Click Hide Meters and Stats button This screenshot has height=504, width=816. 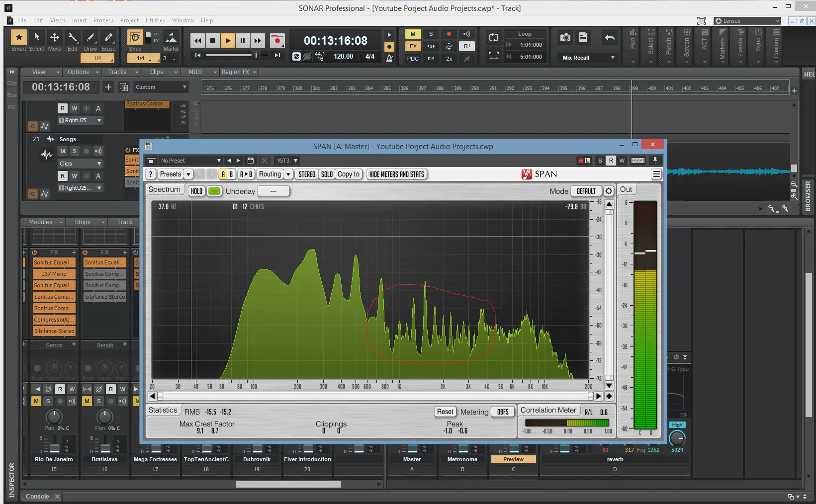pyautogui.click(x=396, y=174)
